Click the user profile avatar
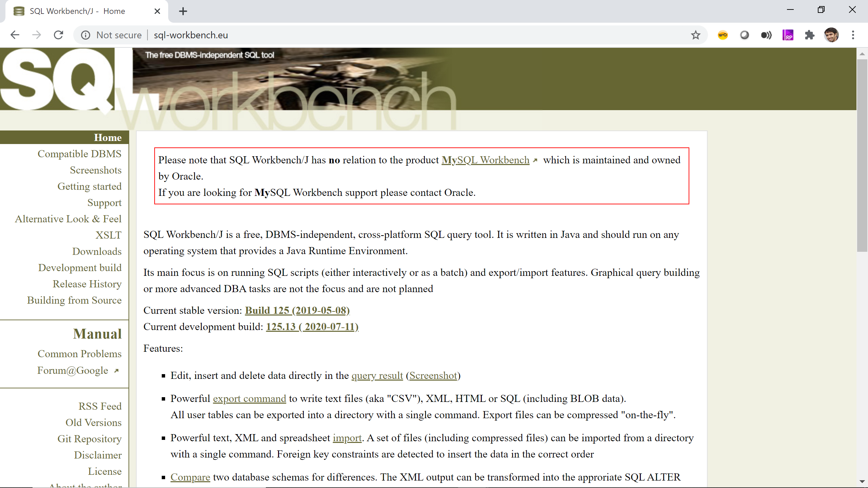 831,35
